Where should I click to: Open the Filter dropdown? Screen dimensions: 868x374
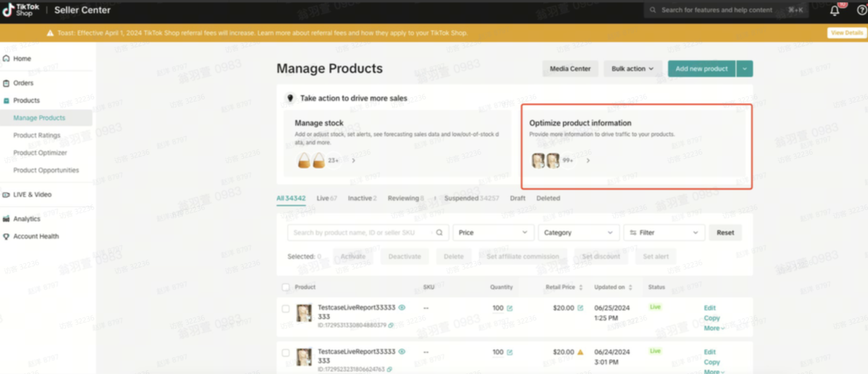coord(664,233)
